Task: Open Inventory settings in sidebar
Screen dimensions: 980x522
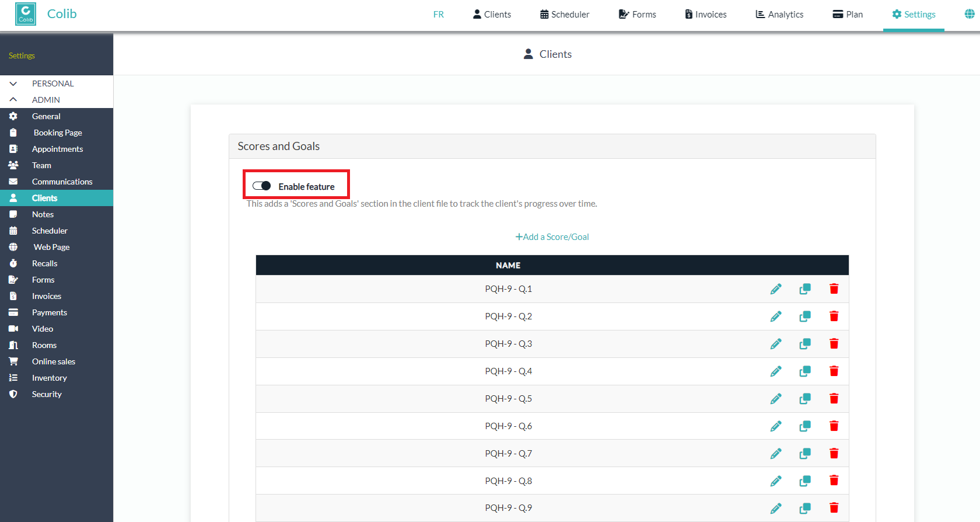Action: point(57,378)
